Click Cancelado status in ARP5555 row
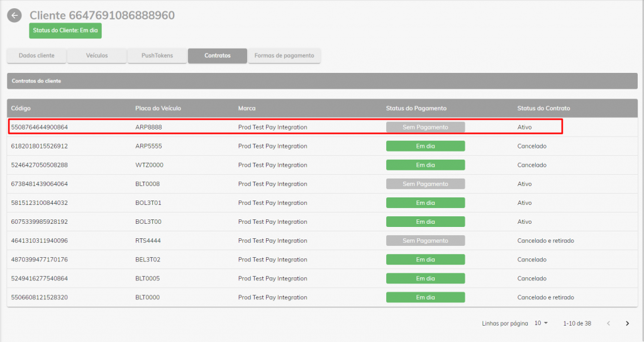The height and width of the screenshot is (342, 644). [x=532, y=146]
